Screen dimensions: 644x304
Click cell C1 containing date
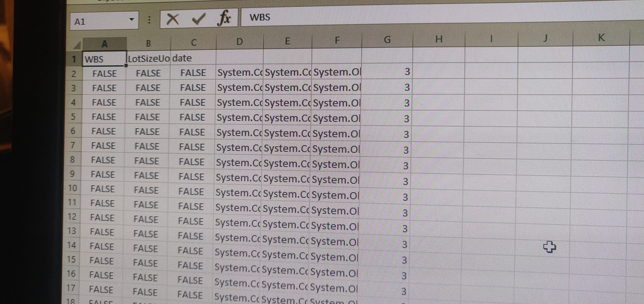click(x=194, y=58)
